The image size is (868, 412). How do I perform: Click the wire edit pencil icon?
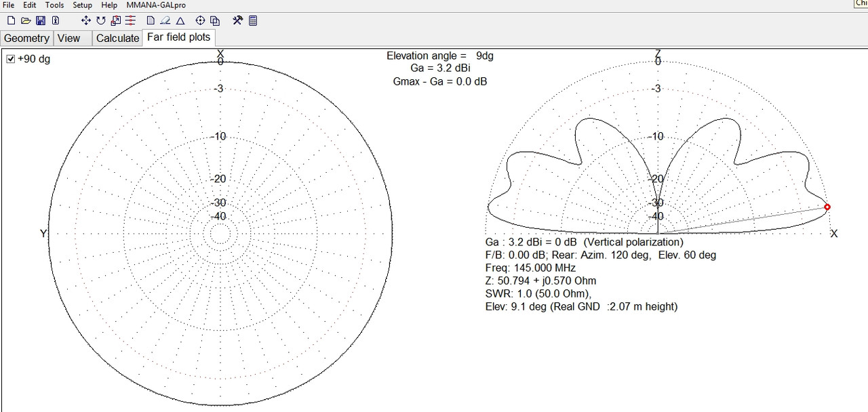[165, 21]
